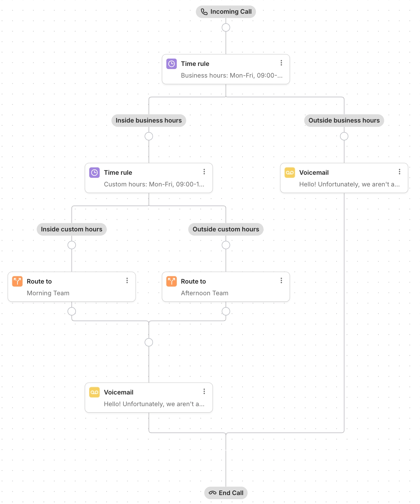
Task: Click the voicemail icon under Outside business hours
Action: pos(290,172)
